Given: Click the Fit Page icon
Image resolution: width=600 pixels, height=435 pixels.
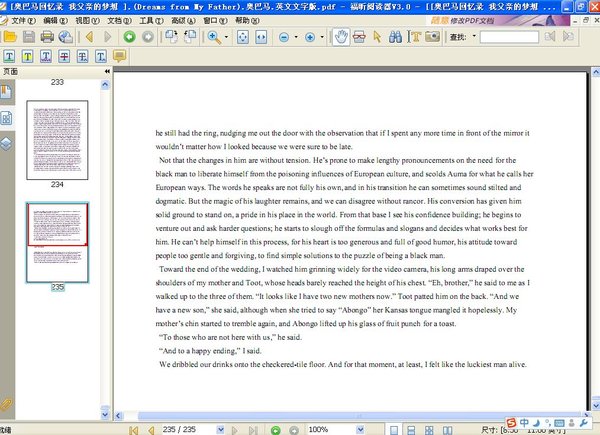Looking at the screenshot, I should 243,37.
